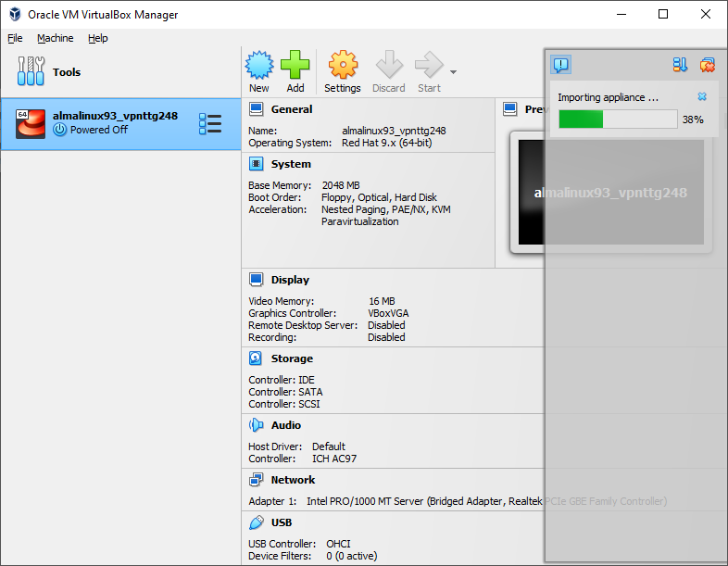The image size is (728, 566).
Task: Open the USB section header
Action: tap(282, 522)
